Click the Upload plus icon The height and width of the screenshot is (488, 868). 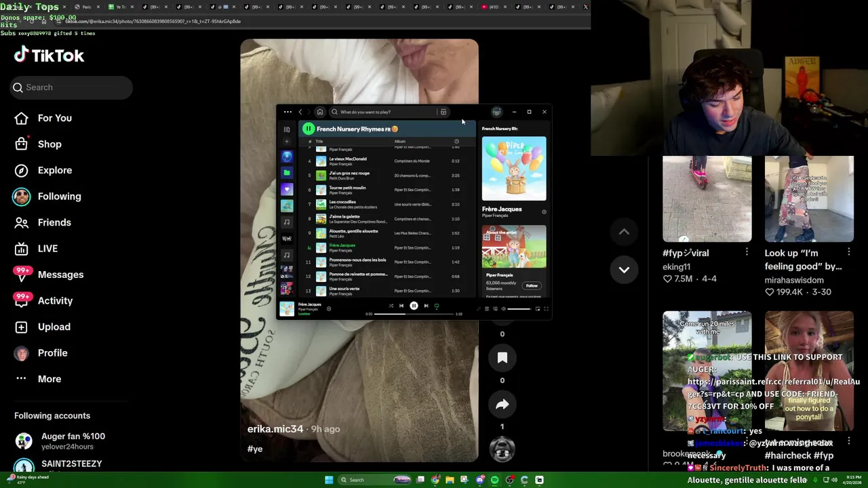[21, 327]
